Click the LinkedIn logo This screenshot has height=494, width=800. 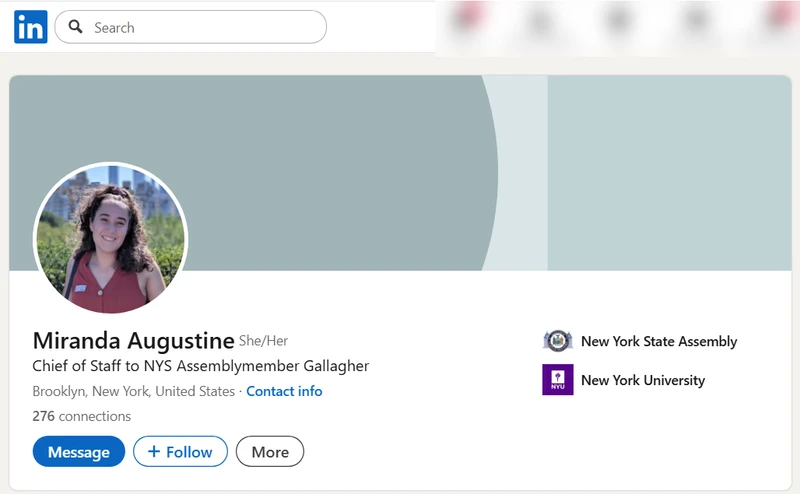[30, 28]
